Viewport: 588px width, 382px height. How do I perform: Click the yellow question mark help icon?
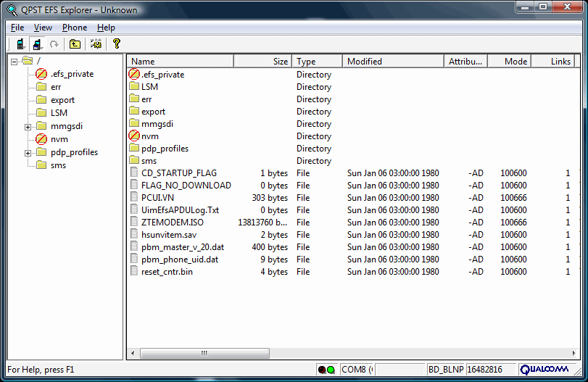(116, 44)
